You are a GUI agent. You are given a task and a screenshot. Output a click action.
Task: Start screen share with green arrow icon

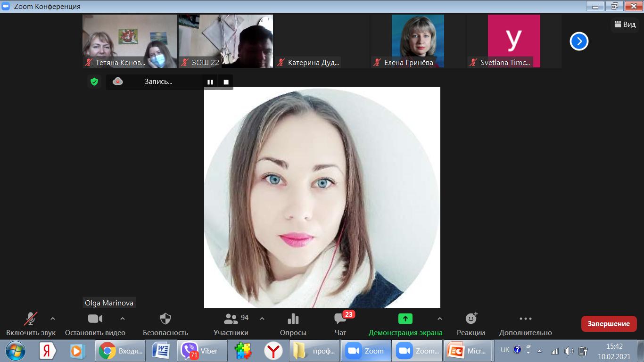pyautogui.click(x=405, y=319)
